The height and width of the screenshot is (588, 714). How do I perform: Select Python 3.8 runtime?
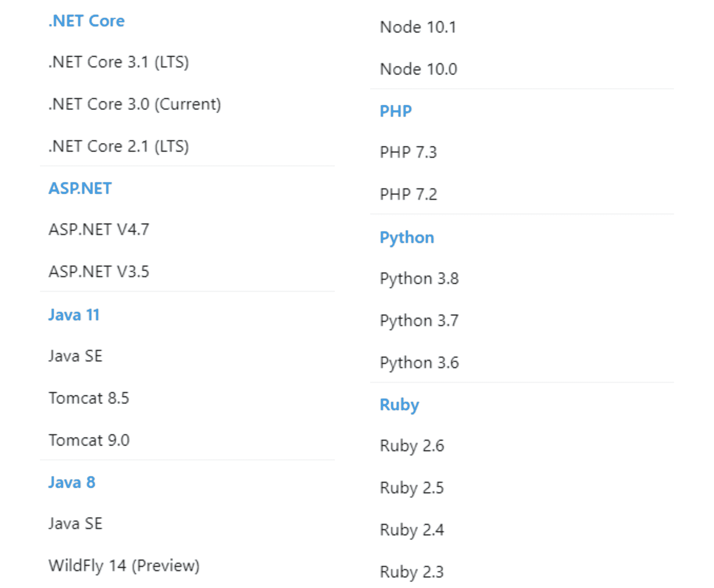click(x=419, y=279)
